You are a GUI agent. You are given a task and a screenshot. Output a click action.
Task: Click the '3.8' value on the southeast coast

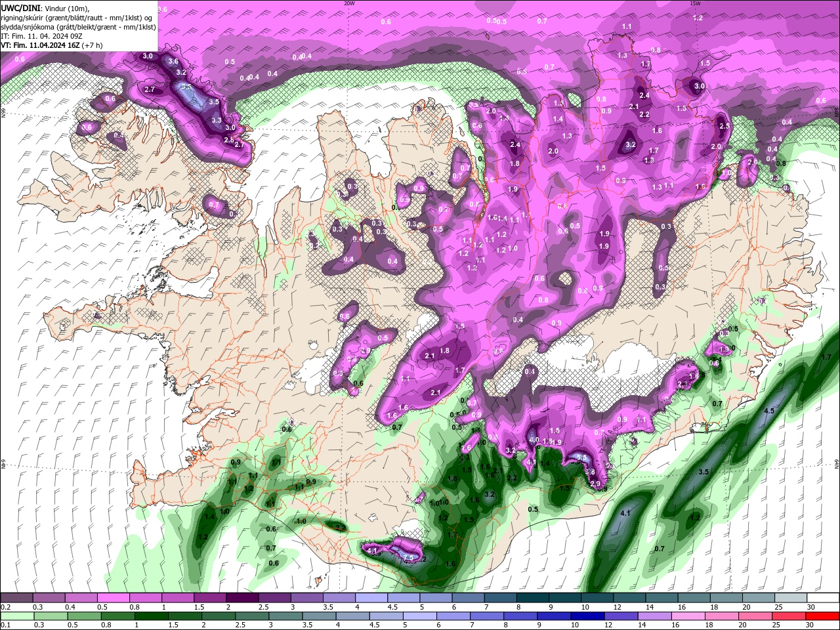(x=590, y=472)
